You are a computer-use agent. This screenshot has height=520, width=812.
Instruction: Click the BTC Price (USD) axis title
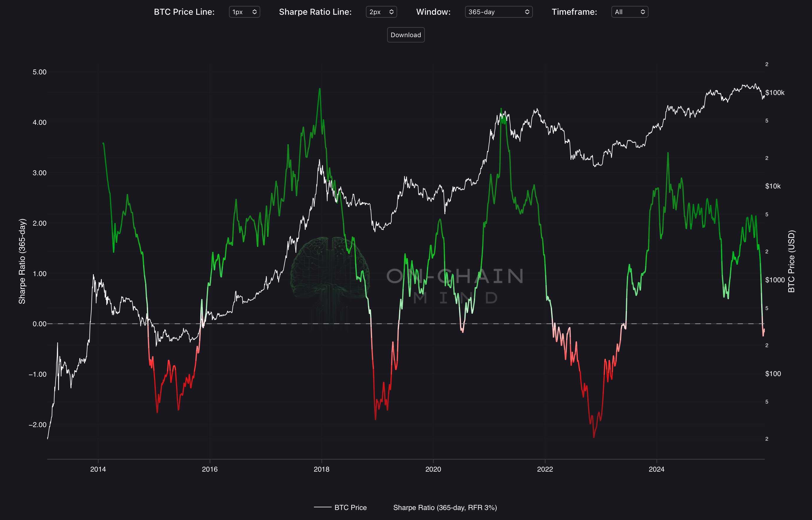791,261
